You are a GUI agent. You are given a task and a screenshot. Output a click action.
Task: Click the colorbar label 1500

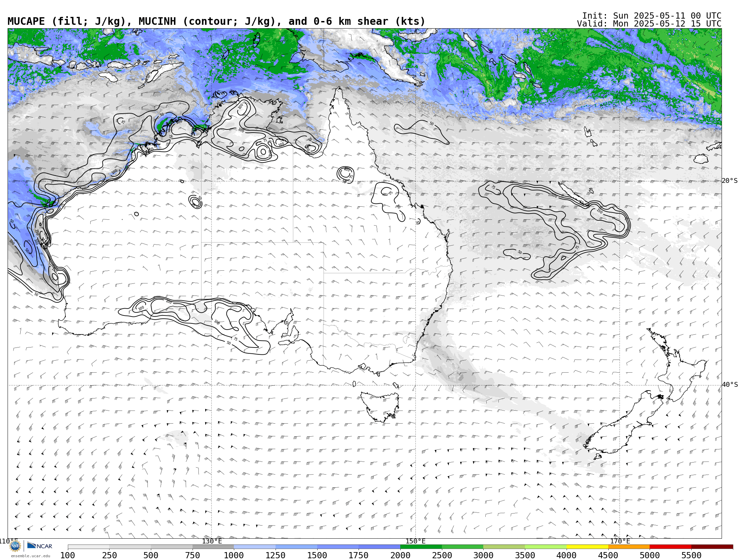pyautogui.click(x=317, y=556)
